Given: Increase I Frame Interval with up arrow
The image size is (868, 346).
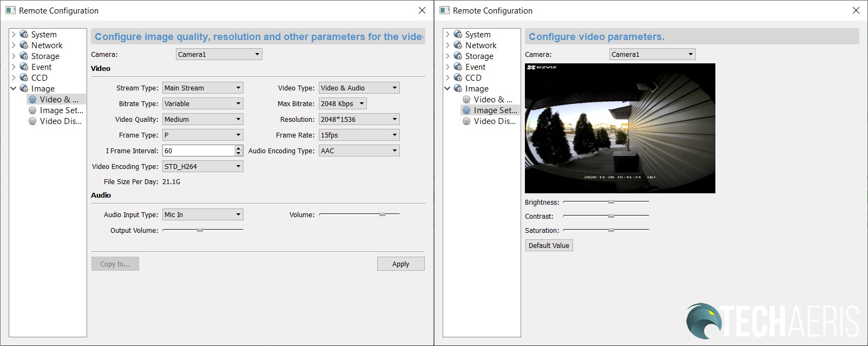Looking at the screenshot, I should 239,148.
